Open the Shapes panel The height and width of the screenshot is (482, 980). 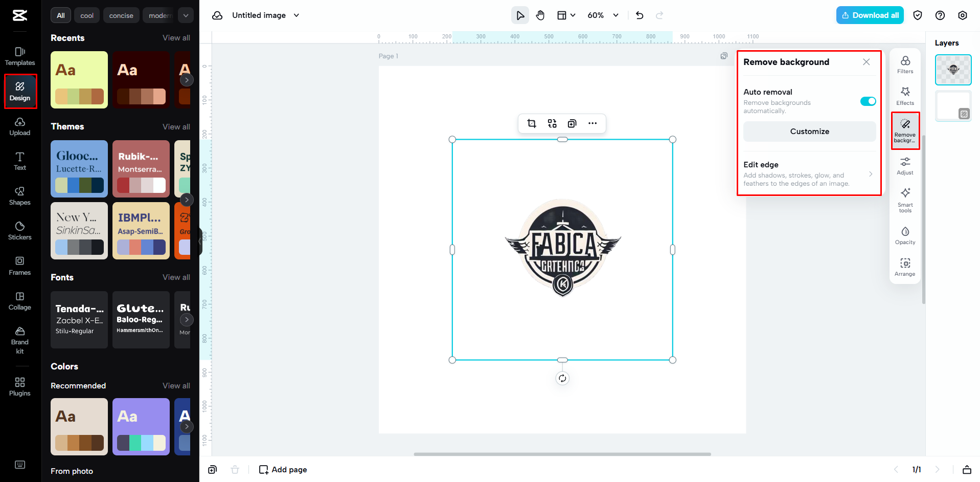pos(19,196)
